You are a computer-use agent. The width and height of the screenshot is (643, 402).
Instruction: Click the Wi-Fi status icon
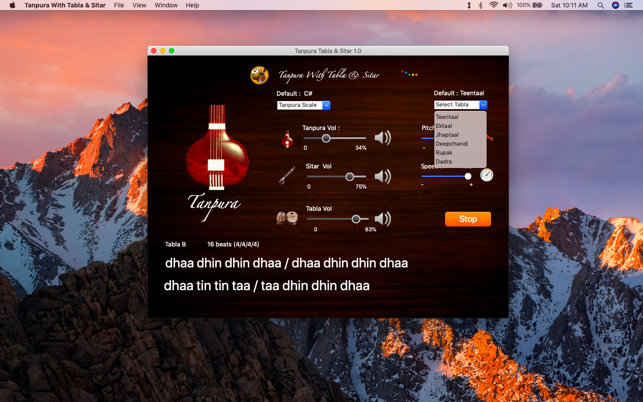[494, 5]
